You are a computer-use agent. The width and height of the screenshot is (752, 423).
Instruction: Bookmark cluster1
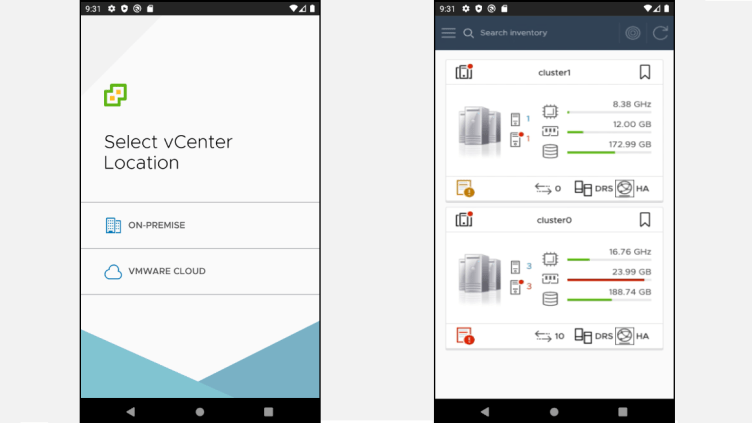click(x=645, y=72)
